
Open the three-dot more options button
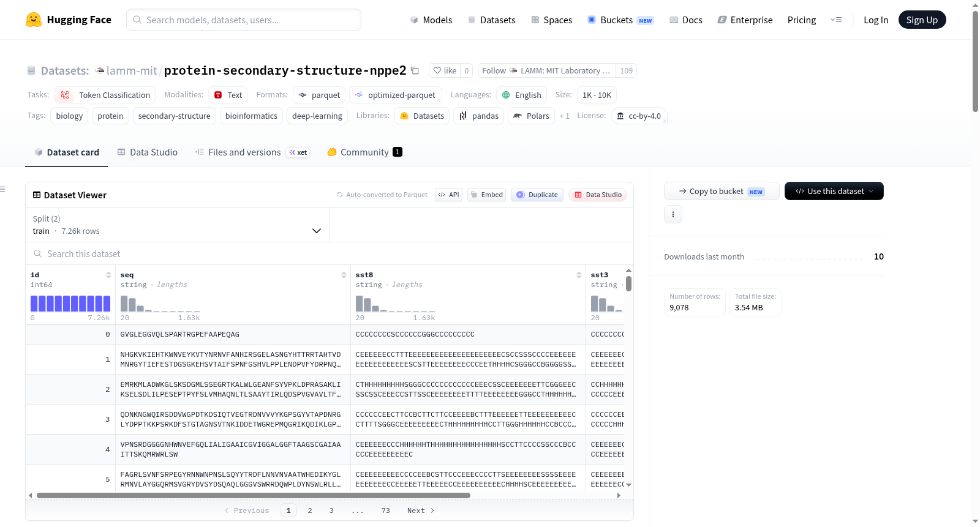[673, 214]
